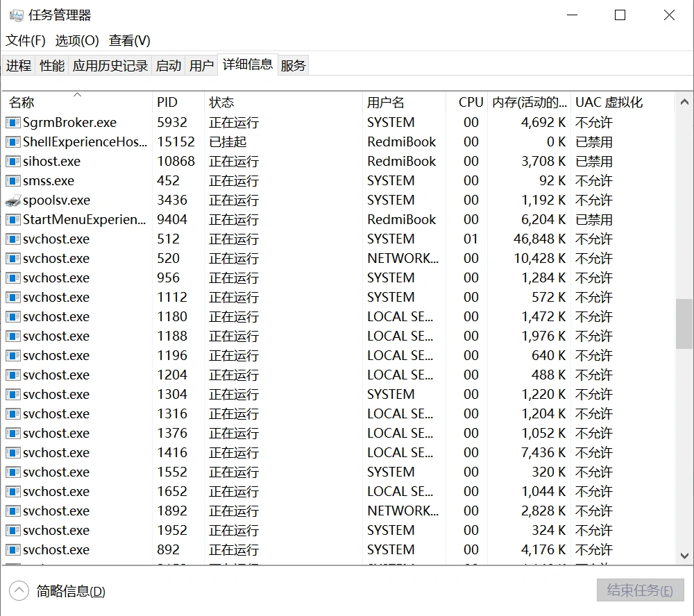Switch to the 启动 tab

[168, 65]
